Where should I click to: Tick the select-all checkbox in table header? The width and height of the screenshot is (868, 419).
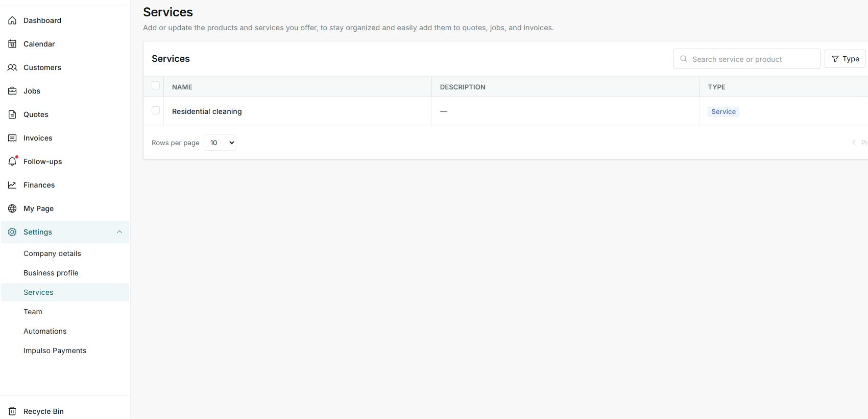(156, 86)
